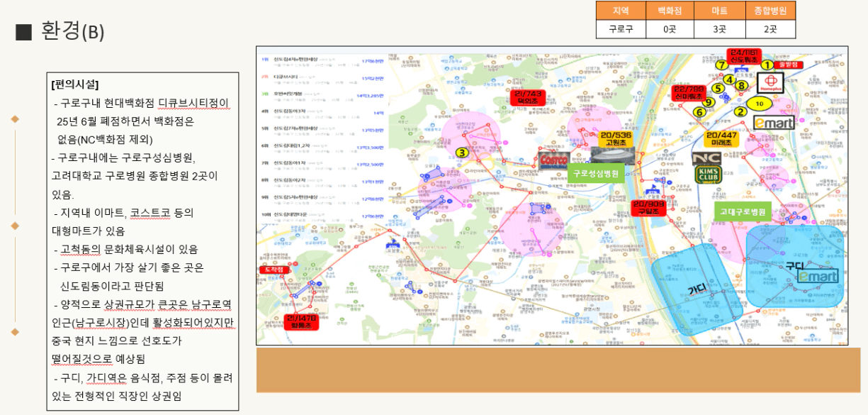868x415 pixels.
Task: Click yellow marker number 2
Action: point(741,111)
